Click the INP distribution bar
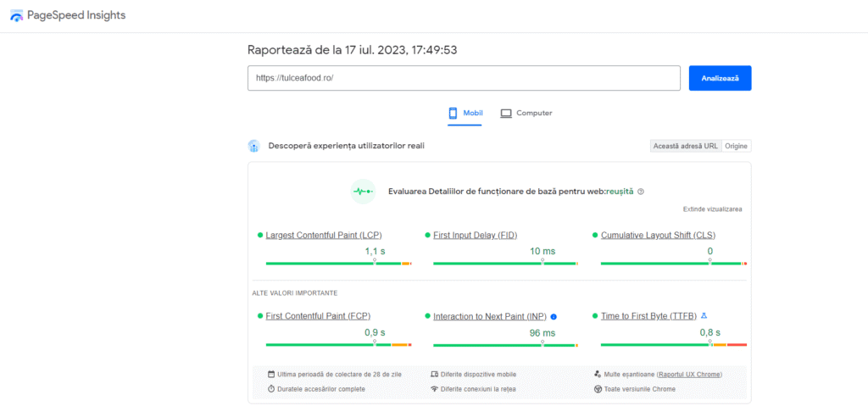 [505, 346]
